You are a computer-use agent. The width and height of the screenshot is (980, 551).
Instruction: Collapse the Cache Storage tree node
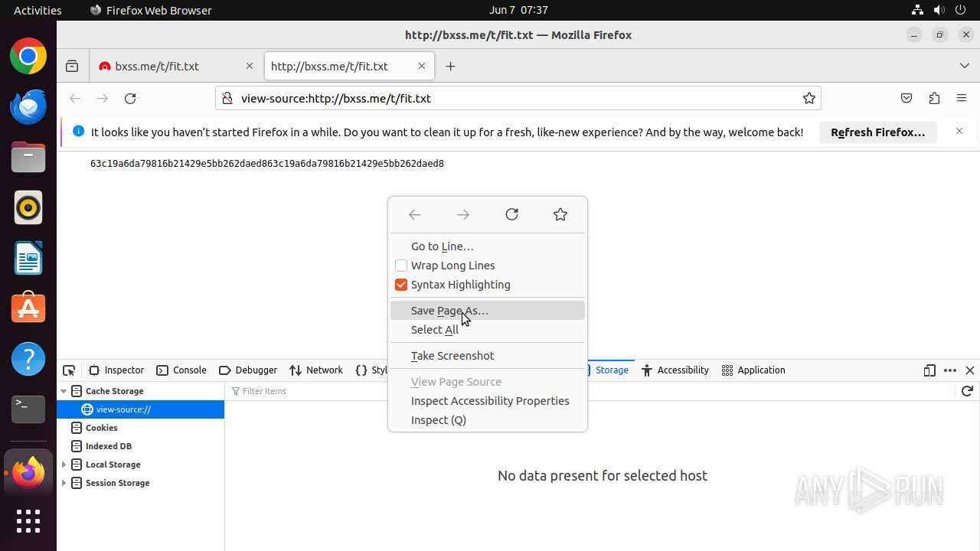coord(64,391)
